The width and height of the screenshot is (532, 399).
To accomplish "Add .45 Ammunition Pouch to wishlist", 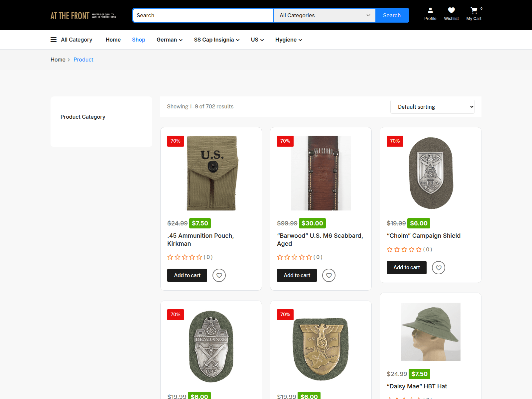I will [219, 275].
